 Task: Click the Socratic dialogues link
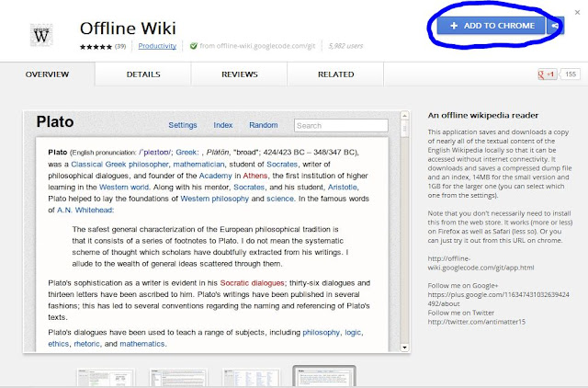[x=253, y=283]
